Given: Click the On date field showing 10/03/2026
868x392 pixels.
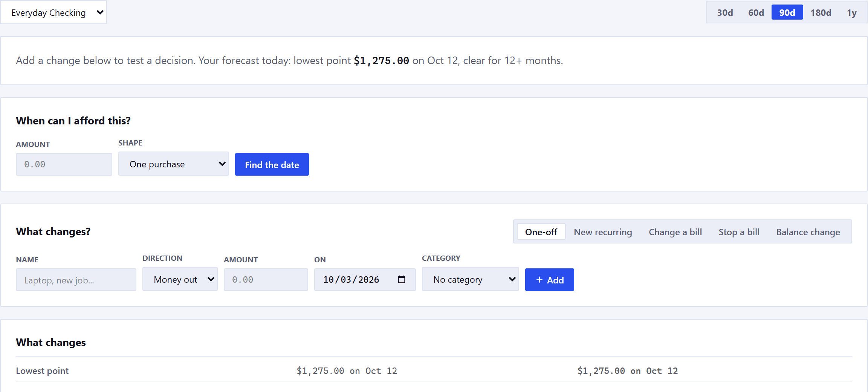Looking at the screenshot, I should [x=365, y=280].
